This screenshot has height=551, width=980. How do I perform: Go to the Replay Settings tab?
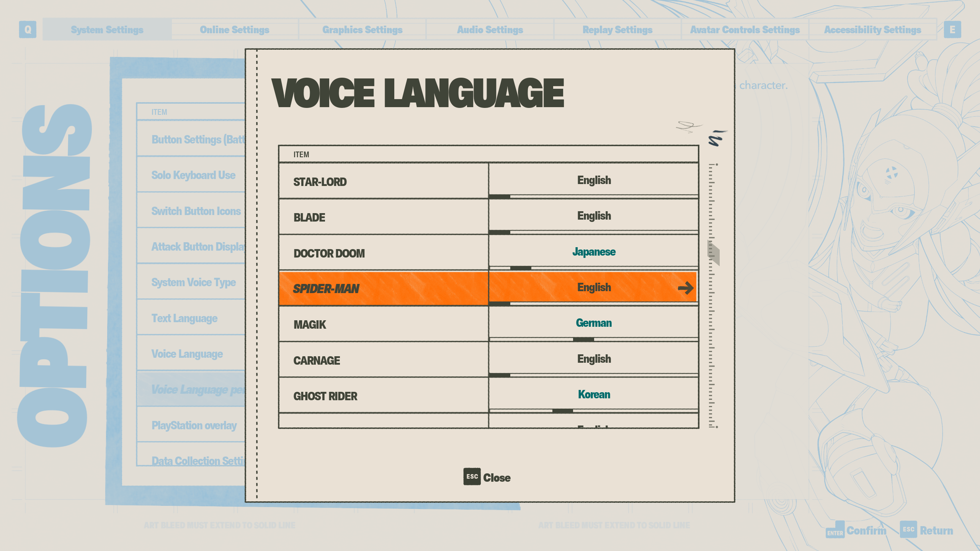coord(617,29)
